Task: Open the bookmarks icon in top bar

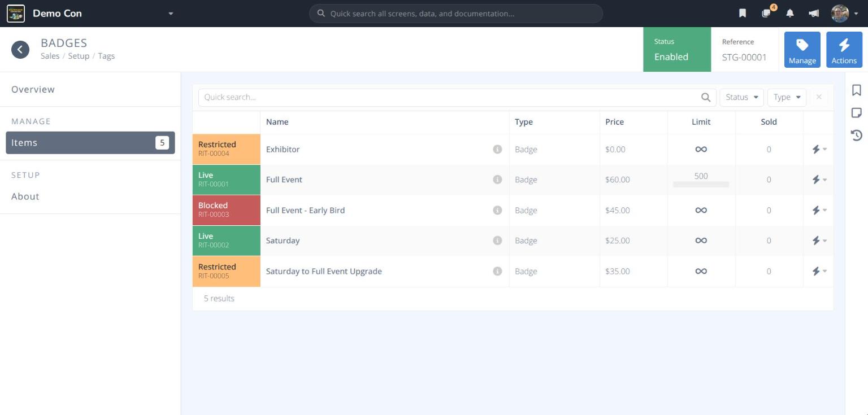Action: 743,13
